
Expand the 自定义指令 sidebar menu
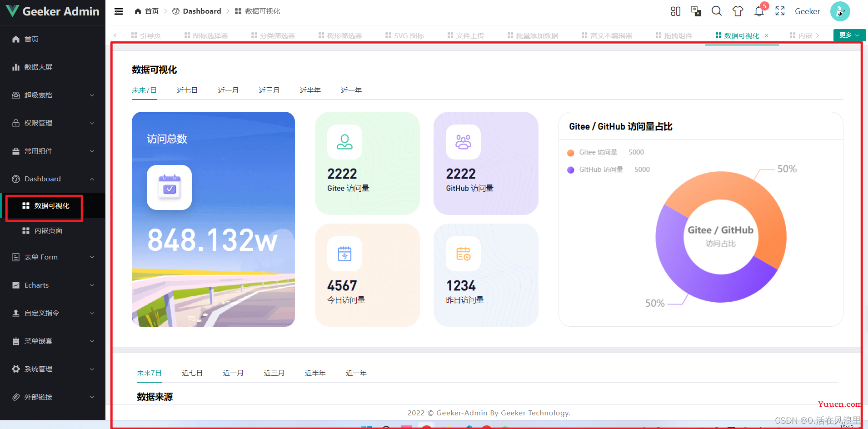pyautogui.click(x=53, y=313)
